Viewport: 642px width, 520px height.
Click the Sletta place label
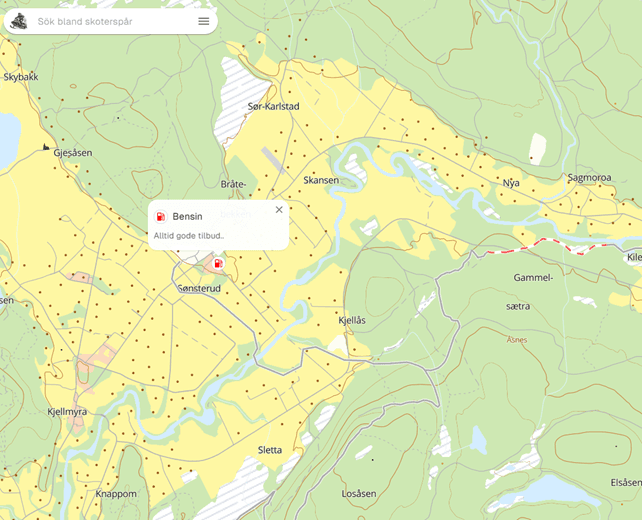click(x=270, y=450)
